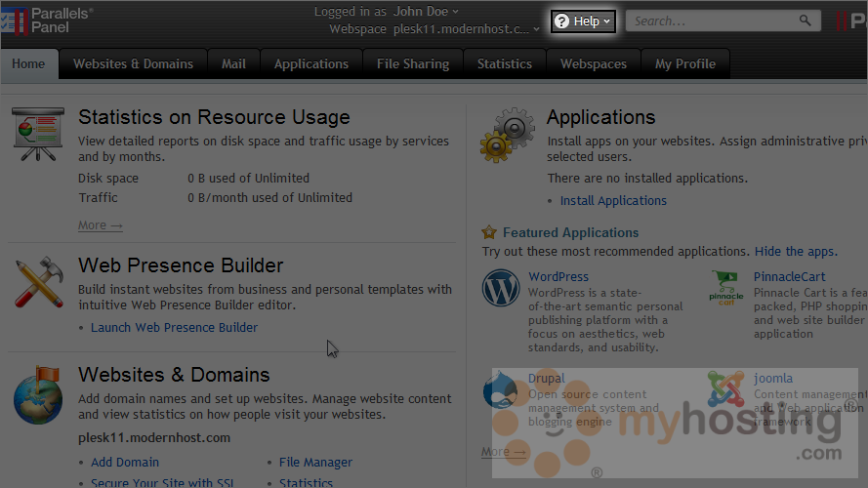Open the Statistics tab
This screenshot has height=488, width=868.
click(x=505, y=64)
